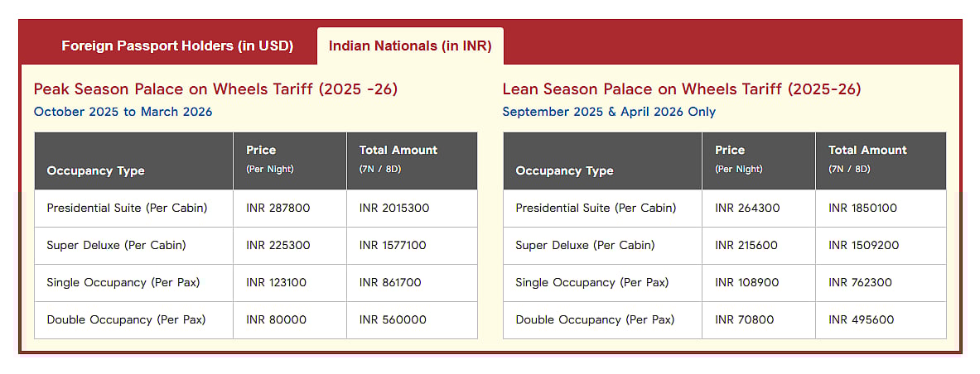Click the September 2025 & April 2026 Only subtitle

click(609, 112)
